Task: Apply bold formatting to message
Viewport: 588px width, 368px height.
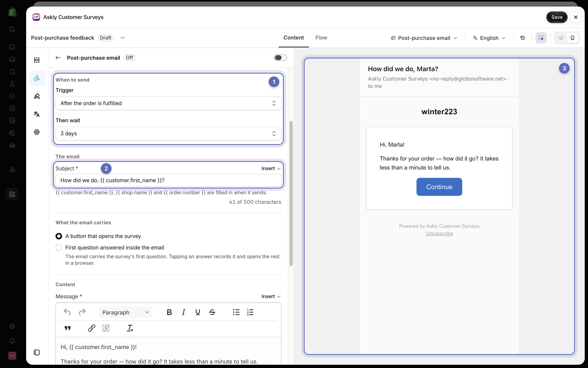Action: click(x=169, y=312)
